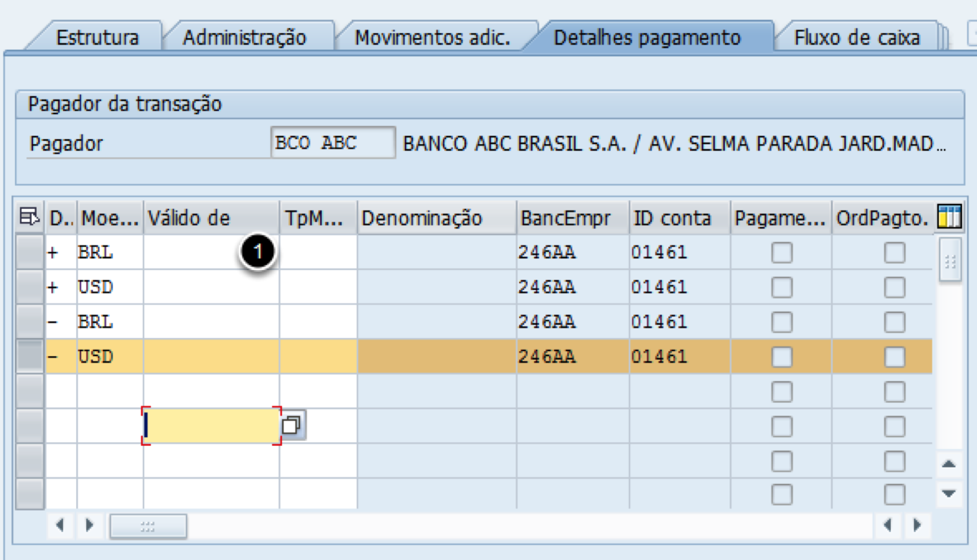The height and width of the screenshot is (560, 977).
Task: Open the Fluxo de caixa tab
Action: coord(857,38)
